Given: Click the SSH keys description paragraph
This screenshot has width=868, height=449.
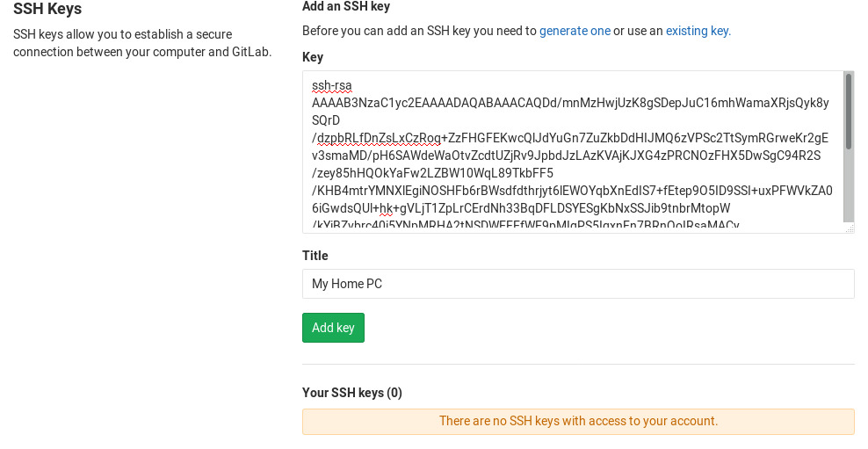Looking at the screenshot, I should (142, 43).
